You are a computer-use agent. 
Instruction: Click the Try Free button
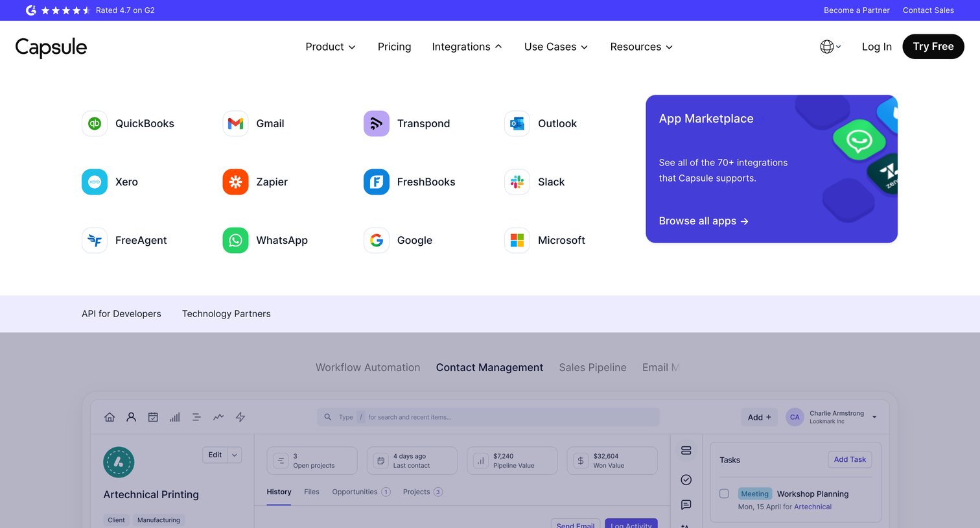click(933, 47)
